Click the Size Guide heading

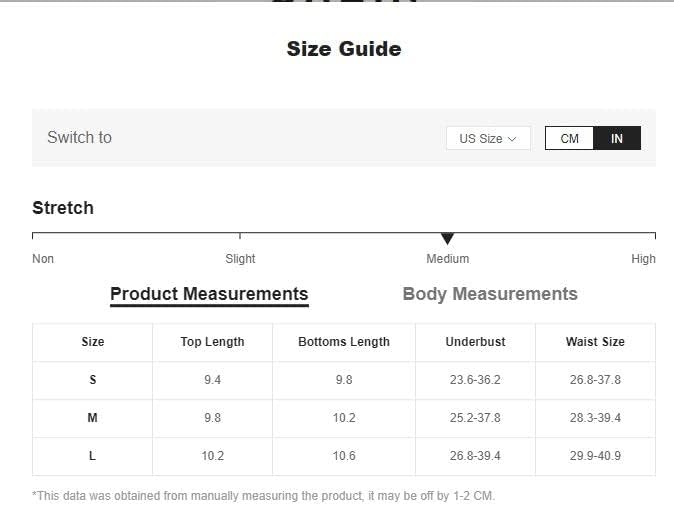(x=344, y=49)
